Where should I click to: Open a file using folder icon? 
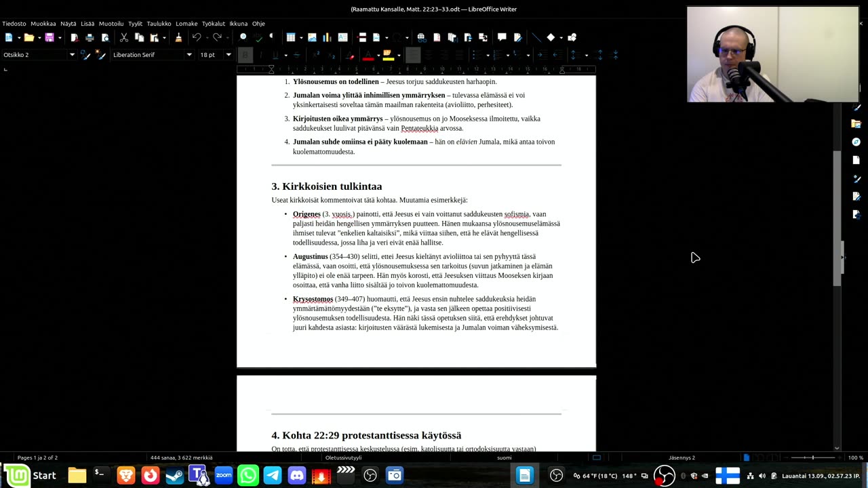(x=28, y=37)
